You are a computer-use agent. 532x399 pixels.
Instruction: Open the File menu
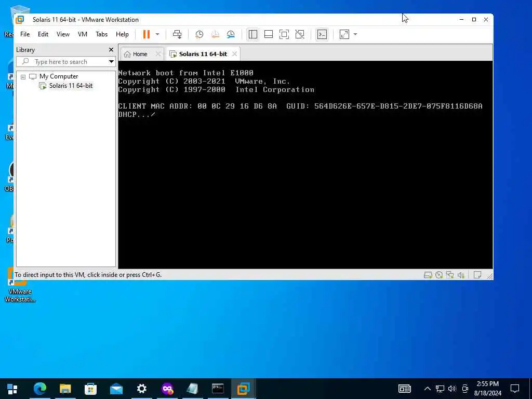click(x=25, y=34)
